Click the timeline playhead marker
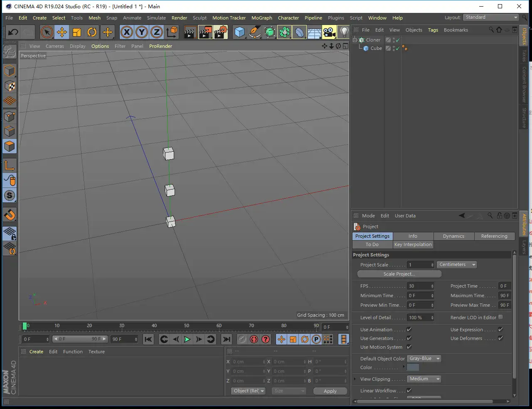 (x=25, y=326)
